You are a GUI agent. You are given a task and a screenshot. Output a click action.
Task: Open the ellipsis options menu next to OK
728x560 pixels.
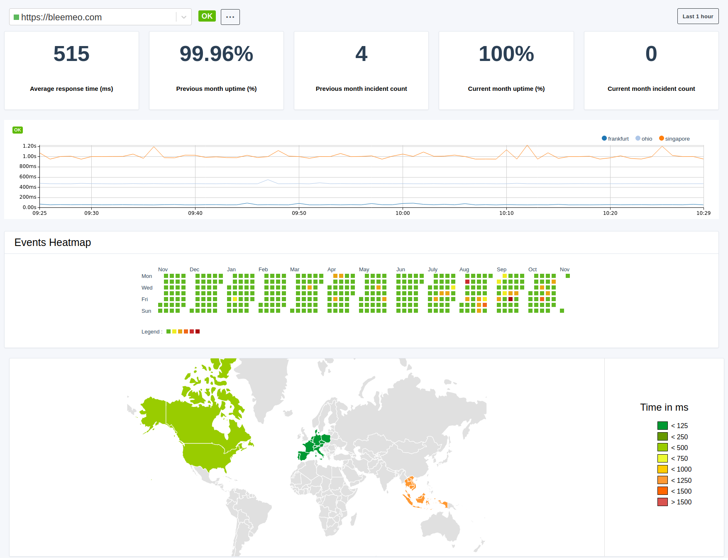tap(230, 17)
